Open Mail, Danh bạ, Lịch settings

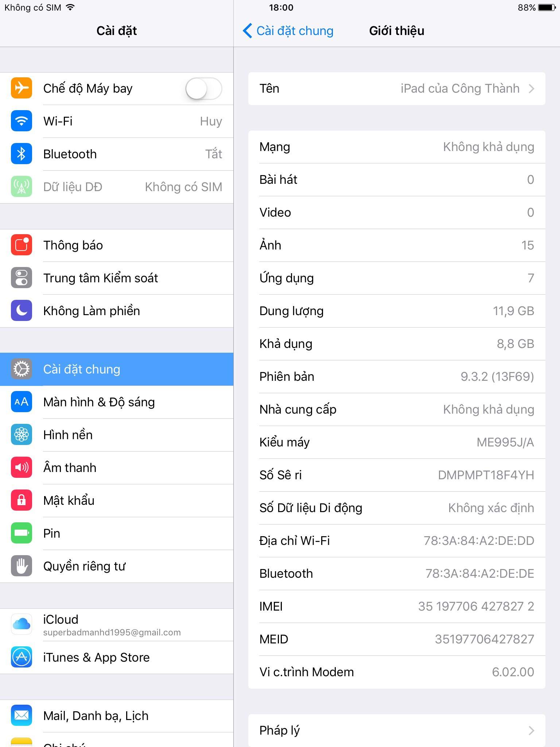[117, 716]
